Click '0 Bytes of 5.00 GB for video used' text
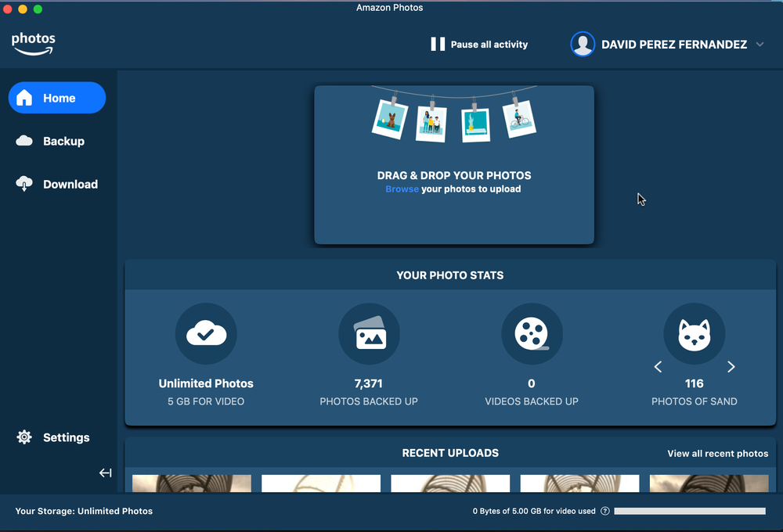The image size is (783, 532). tap(534, 511)
